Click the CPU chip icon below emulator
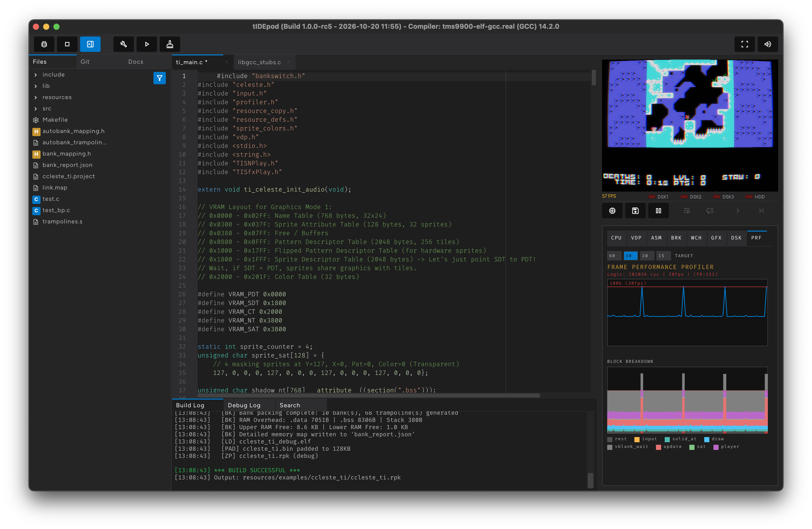This screenshot has width=812, height=529. 612,211
